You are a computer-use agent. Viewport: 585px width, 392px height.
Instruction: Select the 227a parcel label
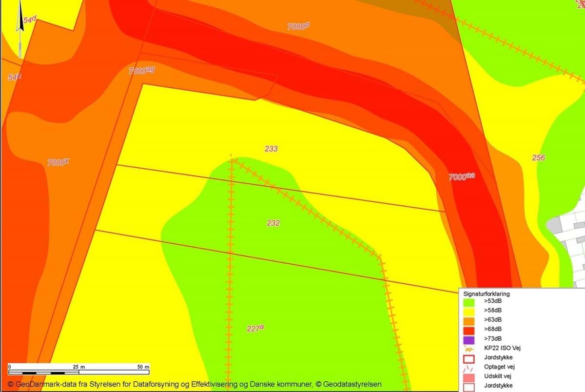click(x=254, y=329)
